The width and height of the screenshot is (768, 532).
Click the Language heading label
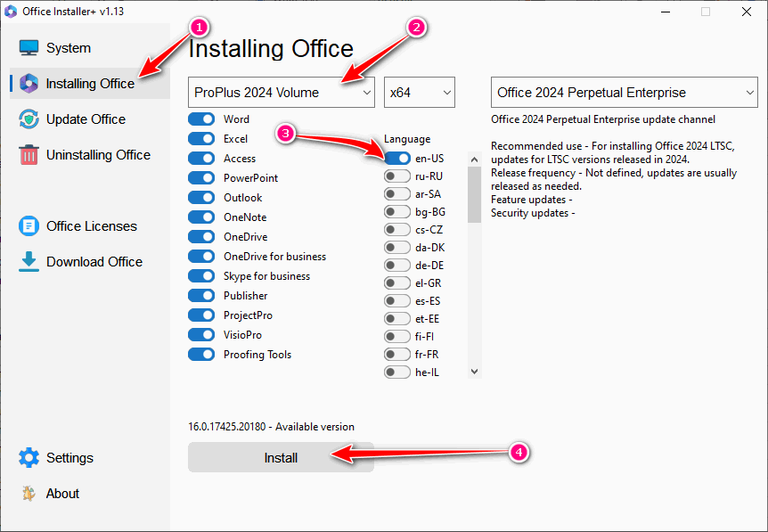click(407, 139)
